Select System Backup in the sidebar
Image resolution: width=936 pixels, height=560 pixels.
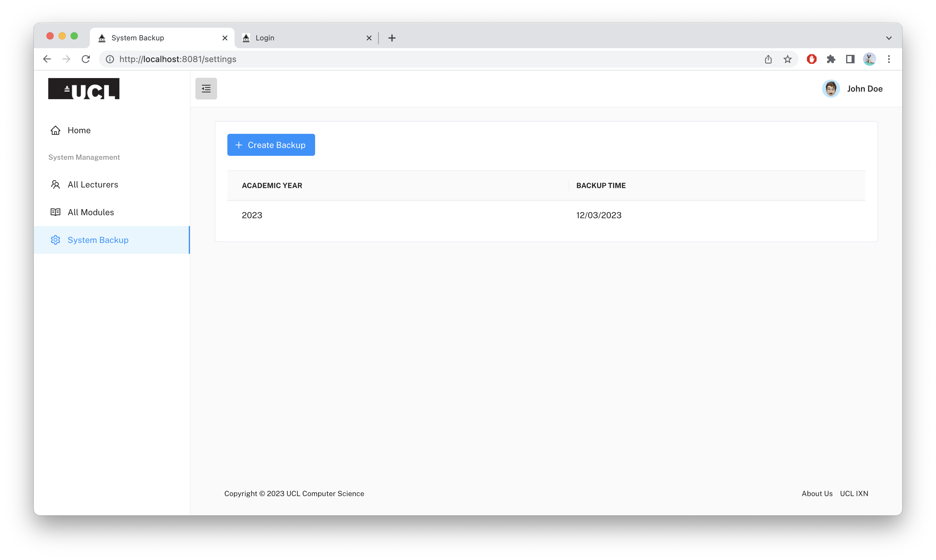point(112,240)
